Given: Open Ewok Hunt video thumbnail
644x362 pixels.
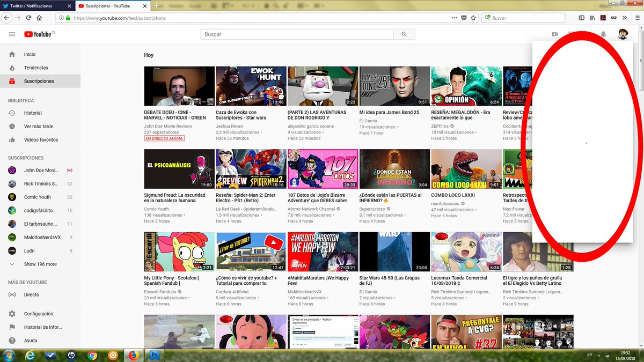Looking at the screenshot, I should tap(251, 86).
